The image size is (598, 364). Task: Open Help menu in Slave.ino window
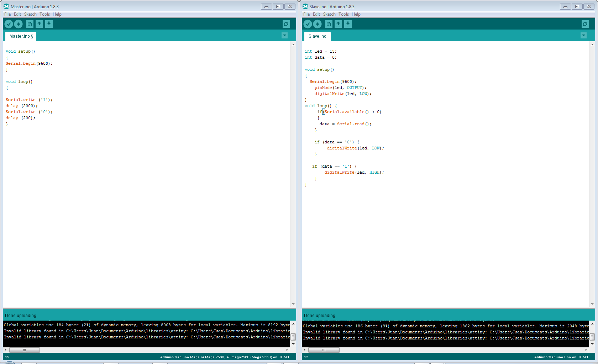click(x=356, y=14)
